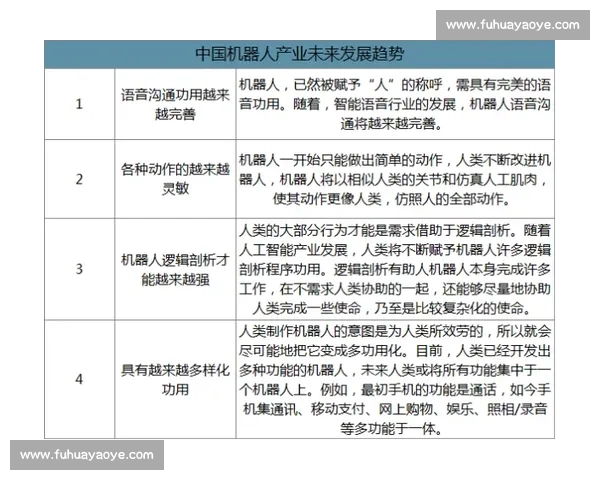Click the row number 2 cell
The height and width of the screenshot is (480, 600).
[x=79, y=180]
